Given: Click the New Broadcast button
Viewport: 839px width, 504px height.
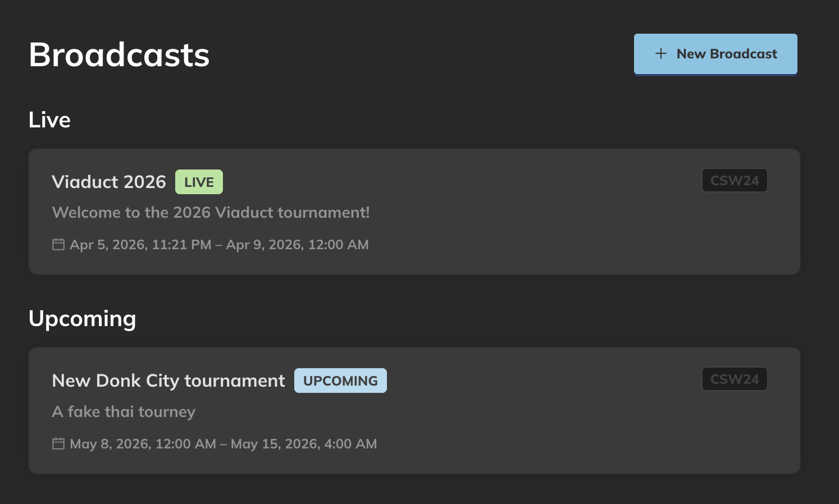Looking at the screenshot, I should pos(715,54).
